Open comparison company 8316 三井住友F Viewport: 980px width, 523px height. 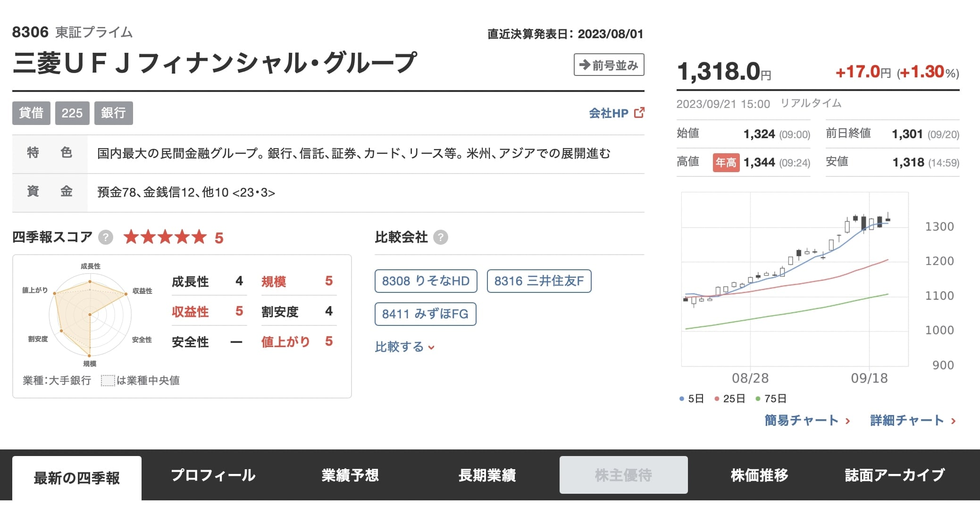tap(539, 281)
